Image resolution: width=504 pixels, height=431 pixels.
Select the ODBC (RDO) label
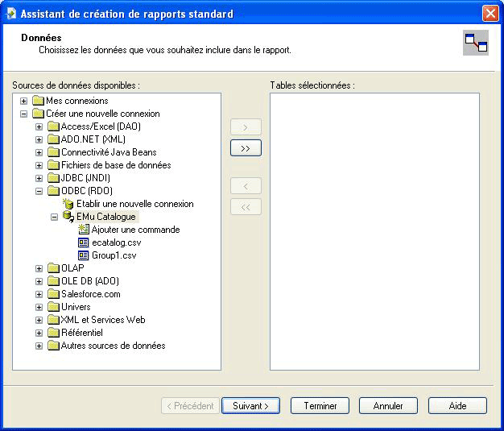click(x=87, y=191)
